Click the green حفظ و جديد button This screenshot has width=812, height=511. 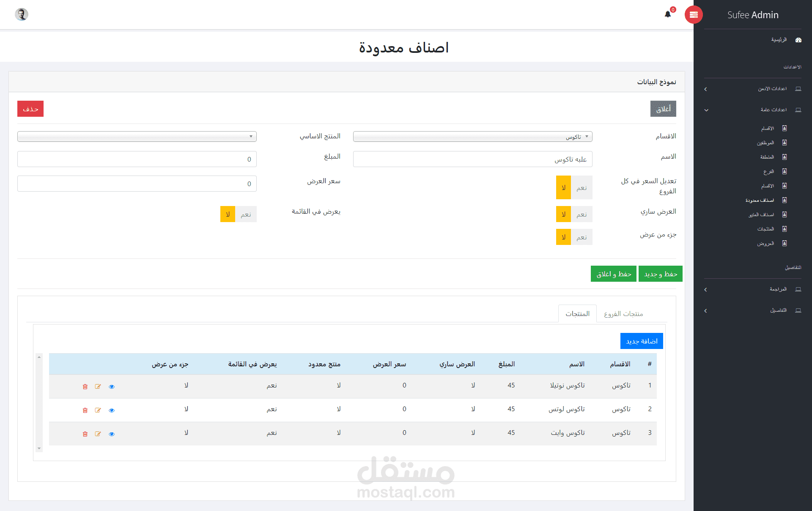point(660,274)
